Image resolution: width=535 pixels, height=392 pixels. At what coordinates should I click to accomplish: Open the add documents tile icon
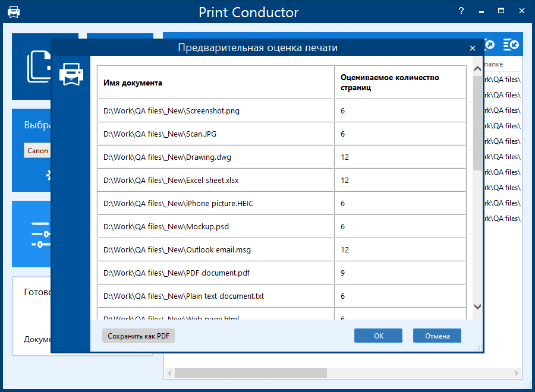[x=39, y=67]
